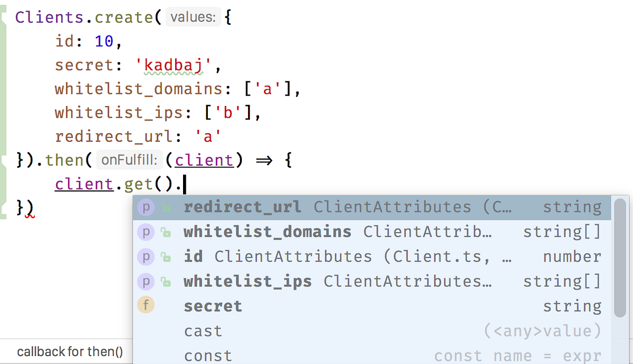Viewport: 633px width, 364px height.
Task: Click the 'p' property icon next to id
Action: tap(146, 256)
